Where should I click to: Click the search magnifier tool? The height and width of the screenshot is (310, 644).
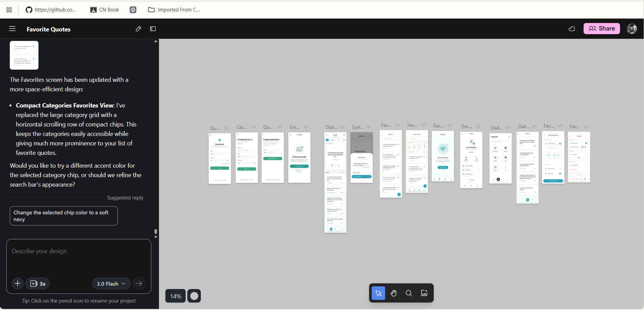point(409,293)
